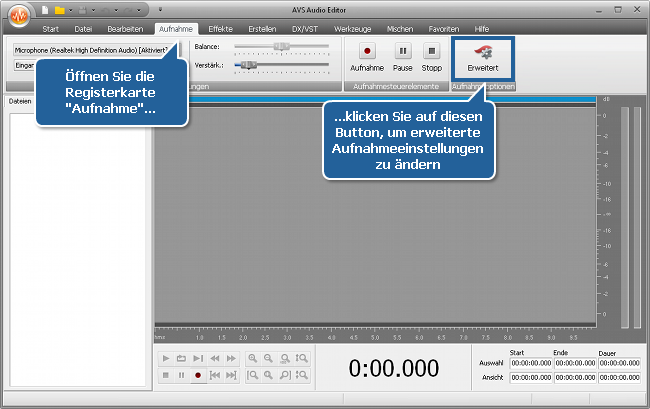
Task: Switch to the Start ribbon tab
Action: 50,29
